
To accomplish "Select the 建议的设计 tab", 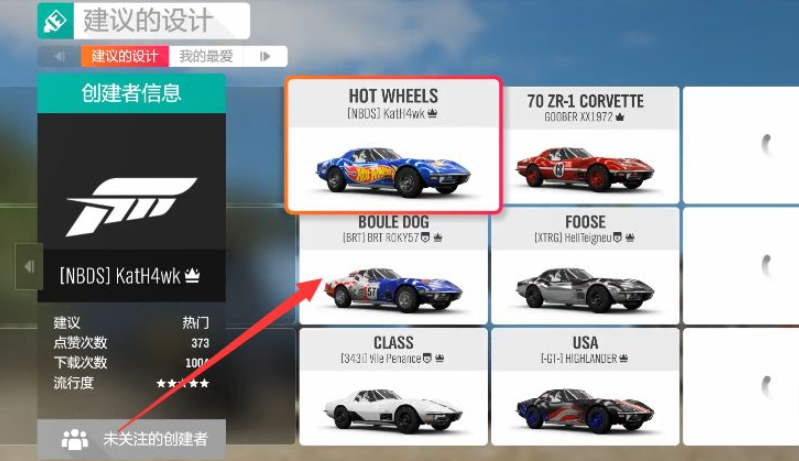I will click(125, 56).
